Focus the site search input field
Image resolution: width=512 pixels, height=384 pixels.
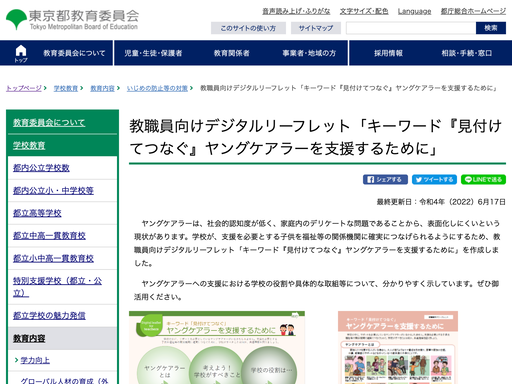click(411, 28)
